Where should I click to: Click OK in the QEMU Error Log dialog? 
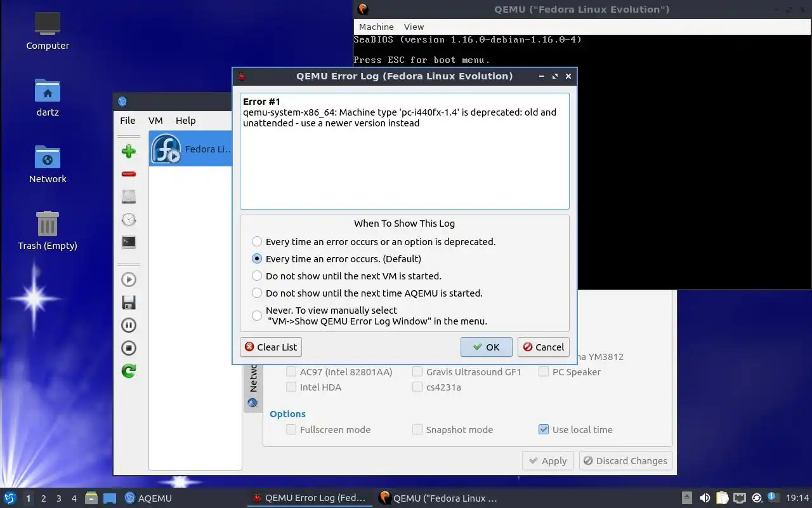[x=487, y=347]
